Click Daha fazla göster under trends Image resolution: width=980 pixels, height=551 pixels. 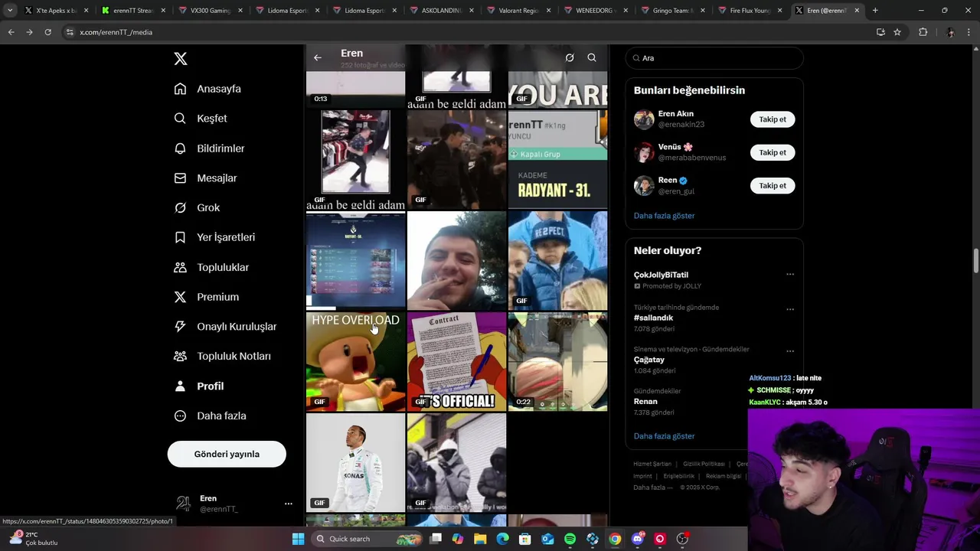(664, 436)
